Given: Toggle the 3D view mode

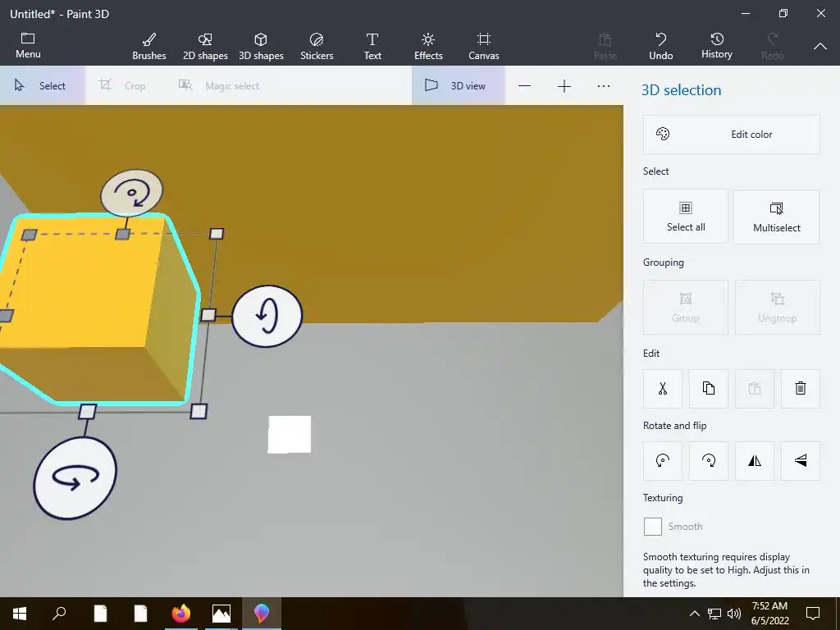Looking at the screenshot, I should coord(458,85).
